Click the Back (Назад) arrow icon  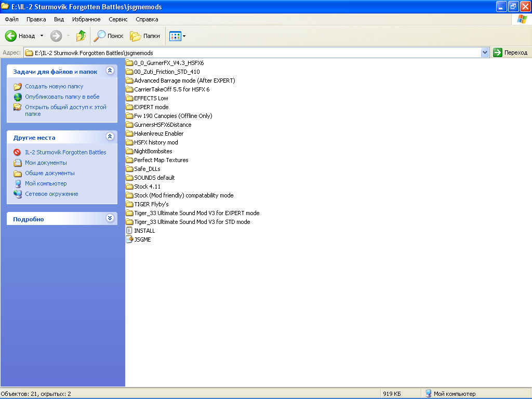[x=10, y=36]
